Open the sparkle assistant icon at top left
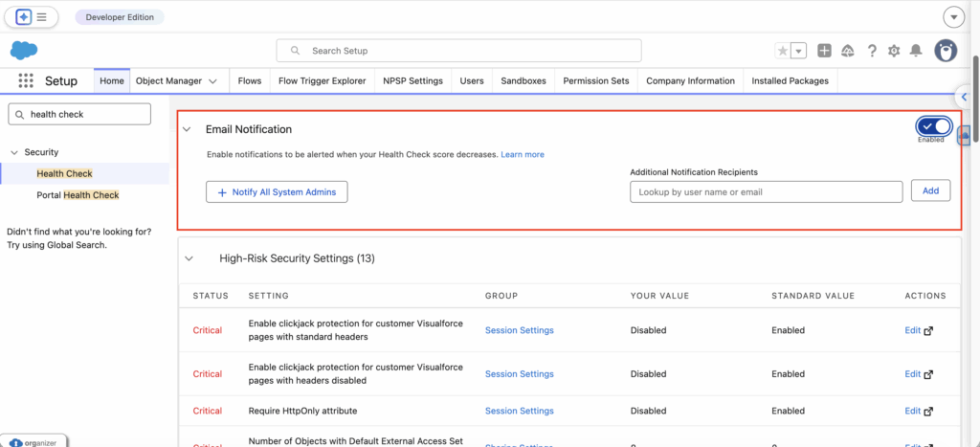Viewport: 980px width, 447px height. [23, 17]
